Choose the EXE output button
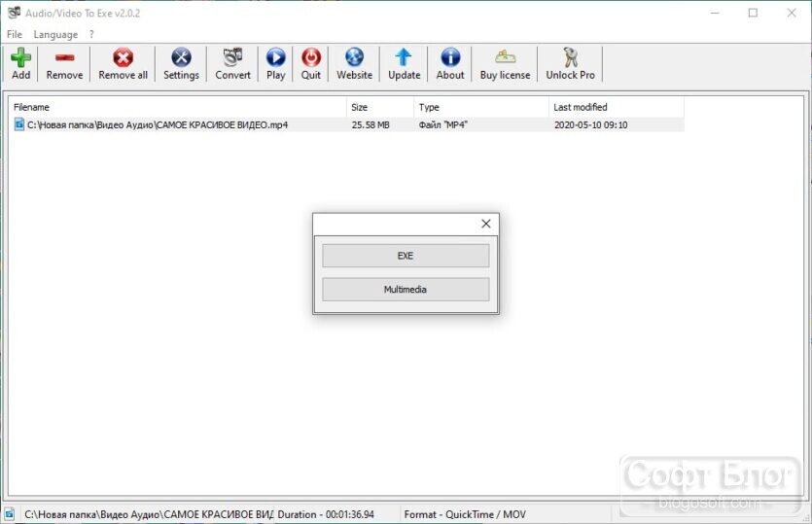Image resolution: width=812 pixels, height=524 pixels. [x=406, y=256]
